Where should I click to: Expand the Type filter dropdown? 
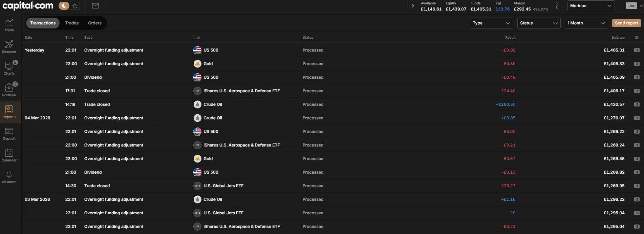(491, 23)
